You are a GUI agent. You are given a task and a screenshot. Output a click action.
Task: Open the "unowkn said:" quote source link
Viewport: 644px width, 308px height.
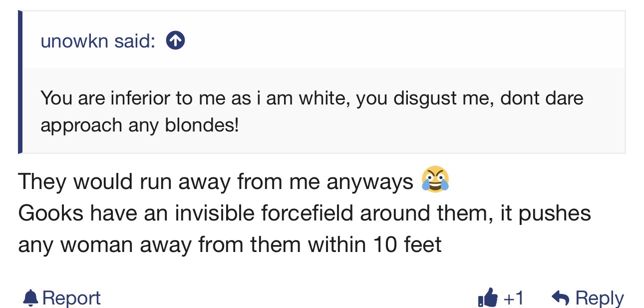(98, 41)
